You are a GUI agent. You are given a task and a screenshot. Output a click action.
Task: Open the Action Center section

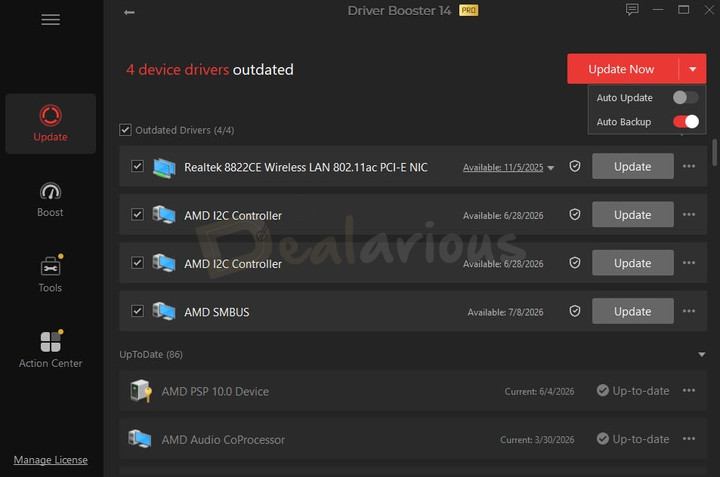pos(51,349)
